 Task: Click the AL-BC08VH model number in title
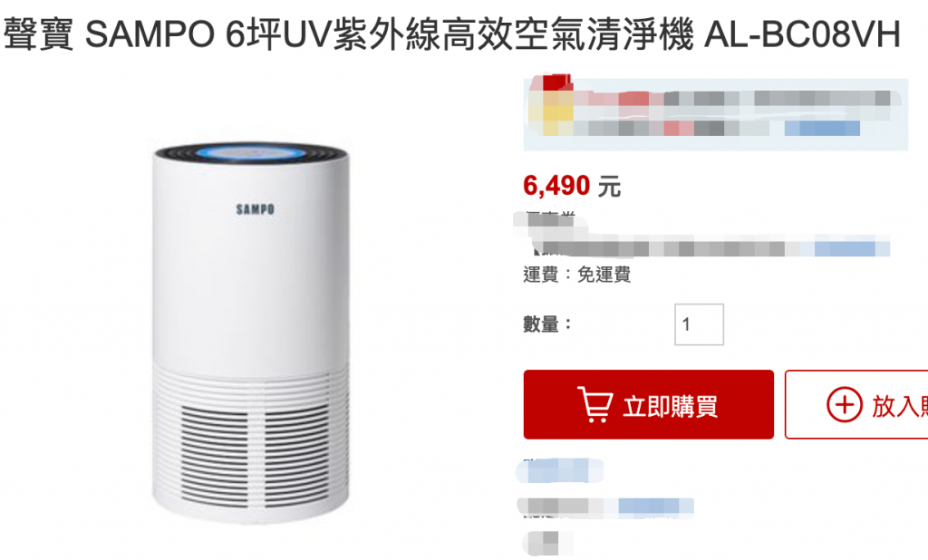(802, 34)
